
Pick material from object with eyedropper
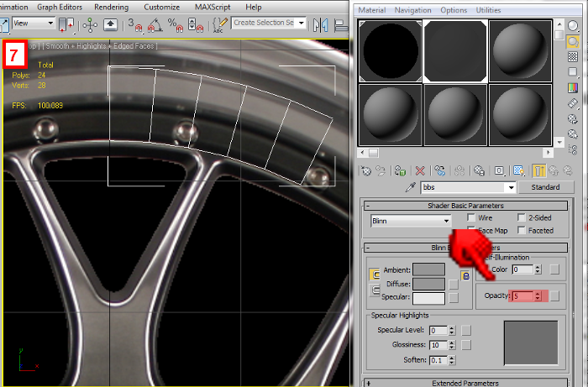411,187
